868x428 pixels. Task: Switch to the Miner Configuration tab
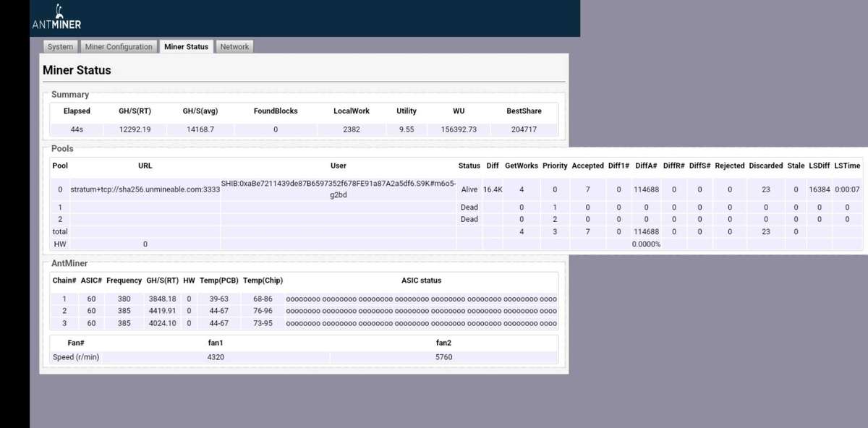coord(119,47)
